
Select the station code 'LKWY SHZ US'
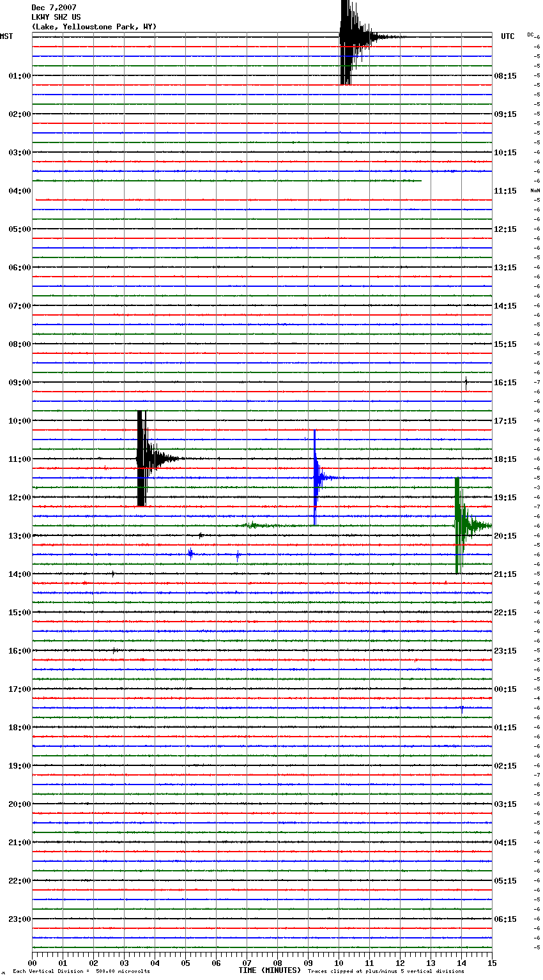(x=56, y=17)
